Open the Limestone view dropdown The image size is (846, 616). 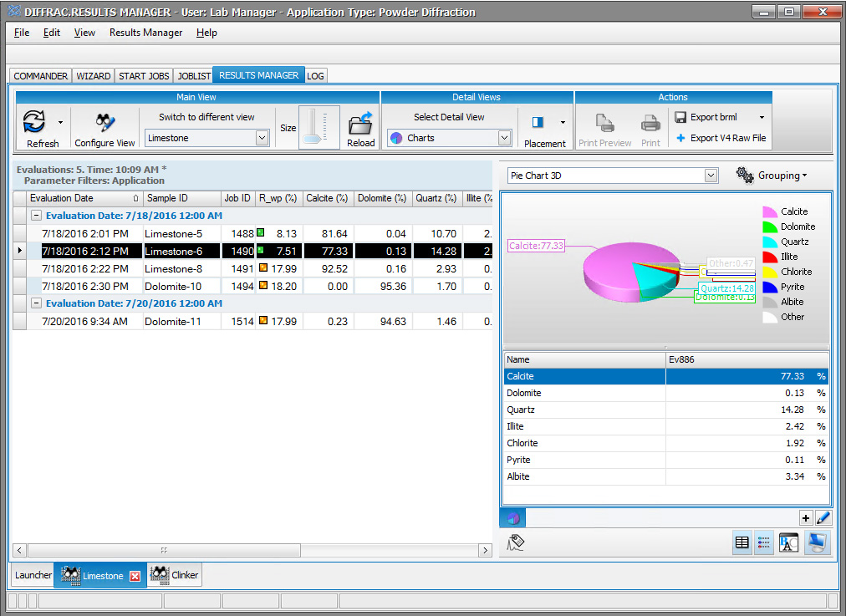[x=262, y=138]
